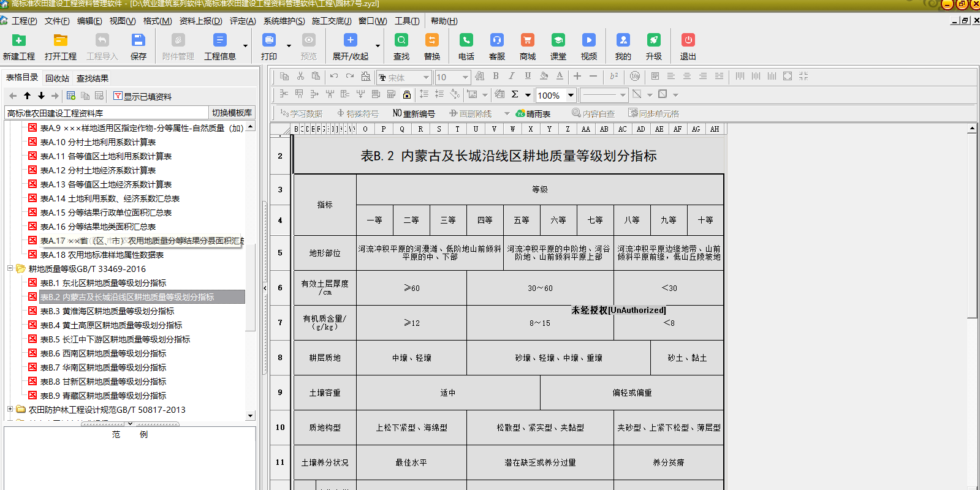Image resolution: width=980 pixels, height=490 pixels.
Task: Click the add table icon in catalog toolbar
Action: pyautogui.click(x=71, y=96)
